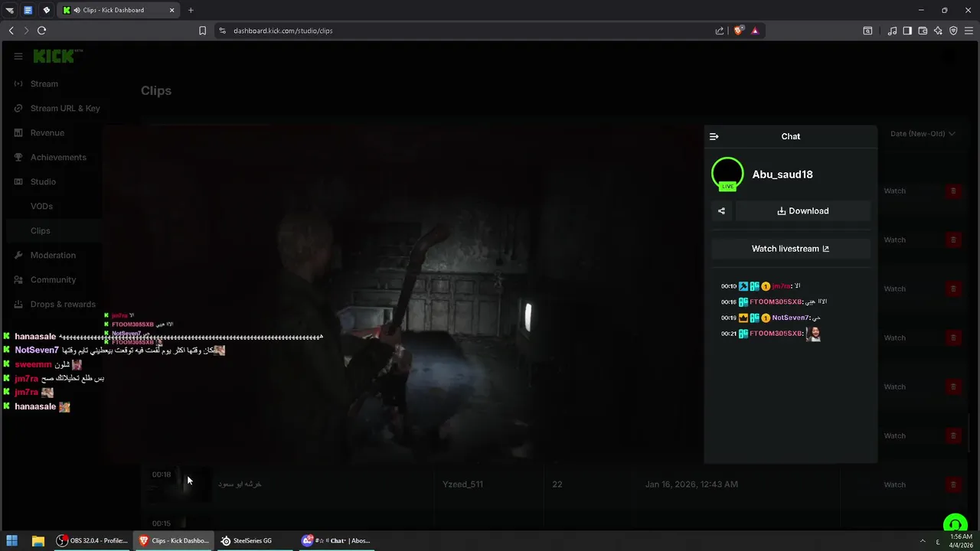980x551 pixels.
Task: Open Drops & rewards in sidebar
Action: (x=63, y=304)
